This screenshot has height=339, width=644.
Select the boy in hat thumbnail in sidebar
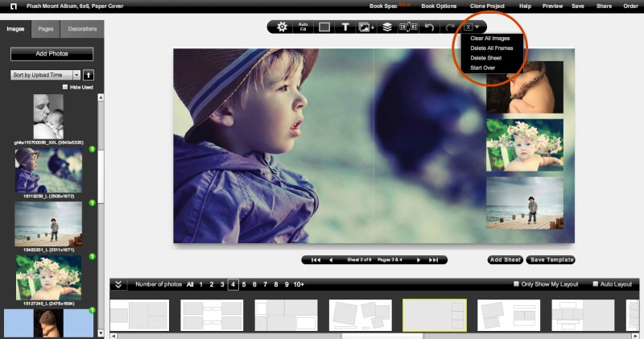48,171
